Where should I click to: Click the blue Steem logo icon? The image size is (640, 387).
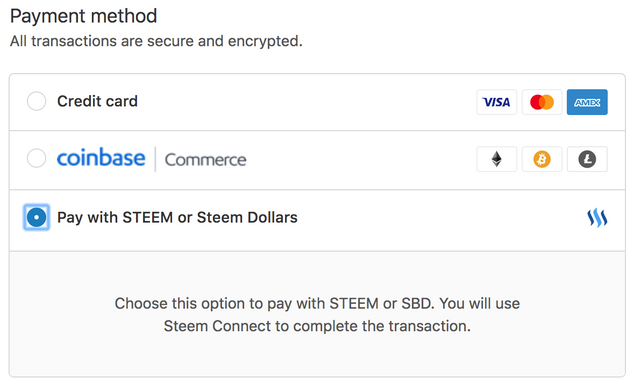pyautogui.click(x=597, y=218)
